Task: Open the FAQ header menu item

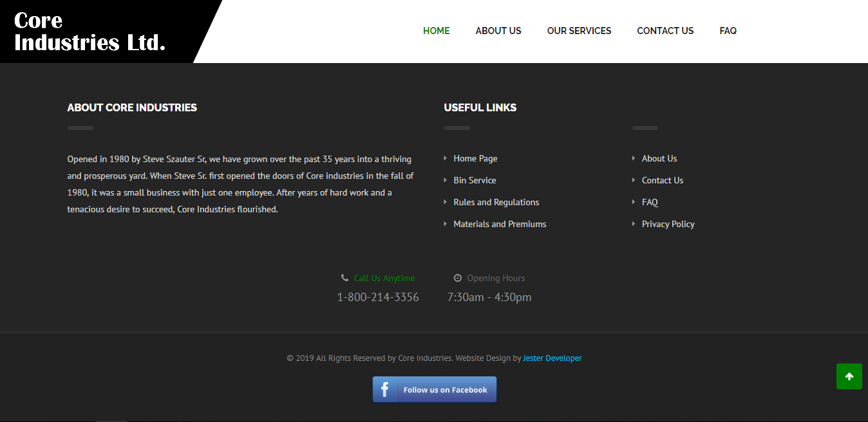Action: click(x=728, y=31)
